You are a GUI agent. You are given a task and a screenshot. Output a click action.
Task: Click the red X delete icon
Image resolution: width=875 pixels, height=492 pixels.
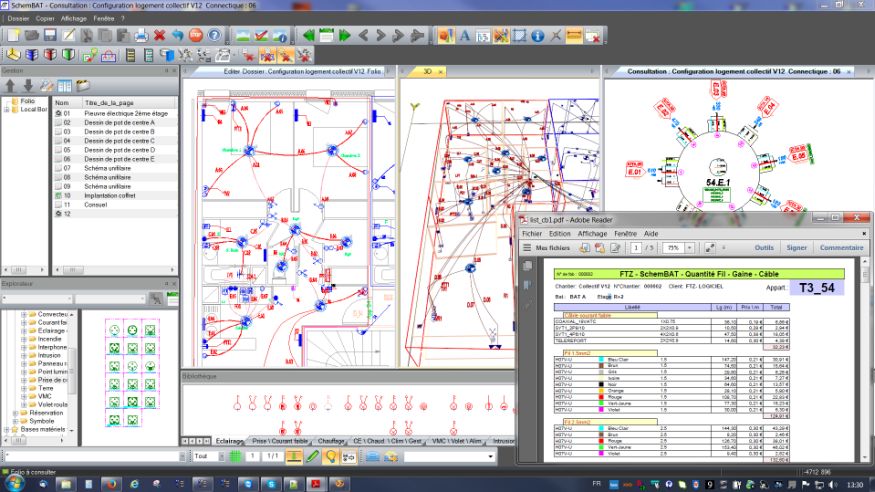[160, 35]
